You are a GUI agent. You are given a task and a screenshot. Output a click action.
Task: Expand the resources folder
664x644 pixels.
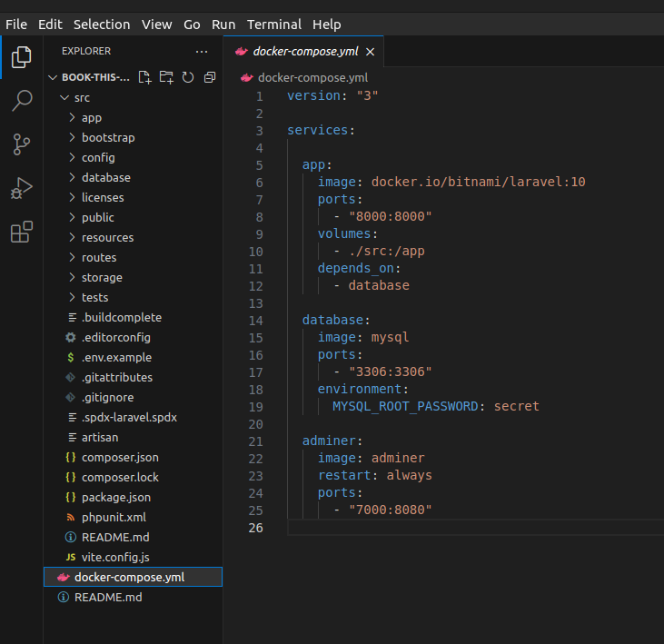point(72,237)
